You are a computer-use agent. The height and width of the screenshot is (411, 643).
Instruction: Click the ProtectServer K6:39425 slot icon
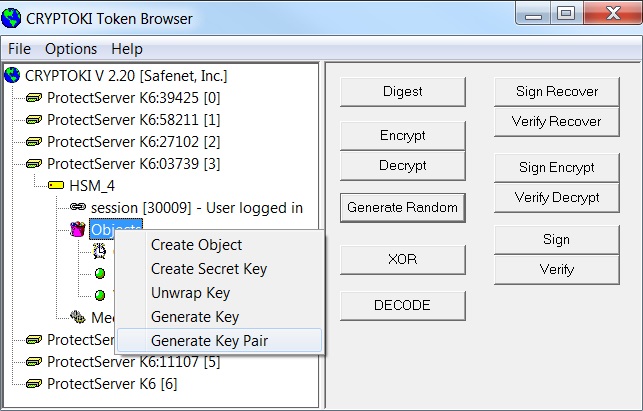click(34, 97)
